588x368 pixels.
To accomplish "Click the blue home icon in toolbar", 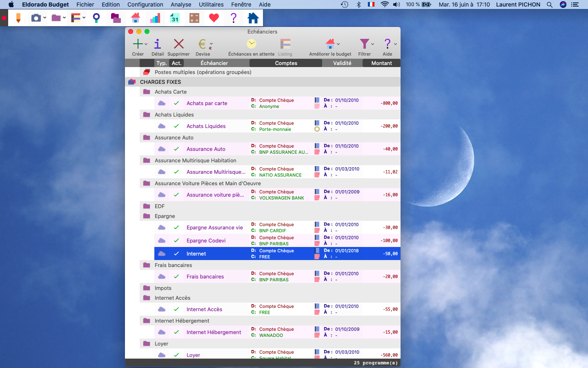I will coord(253,18).
